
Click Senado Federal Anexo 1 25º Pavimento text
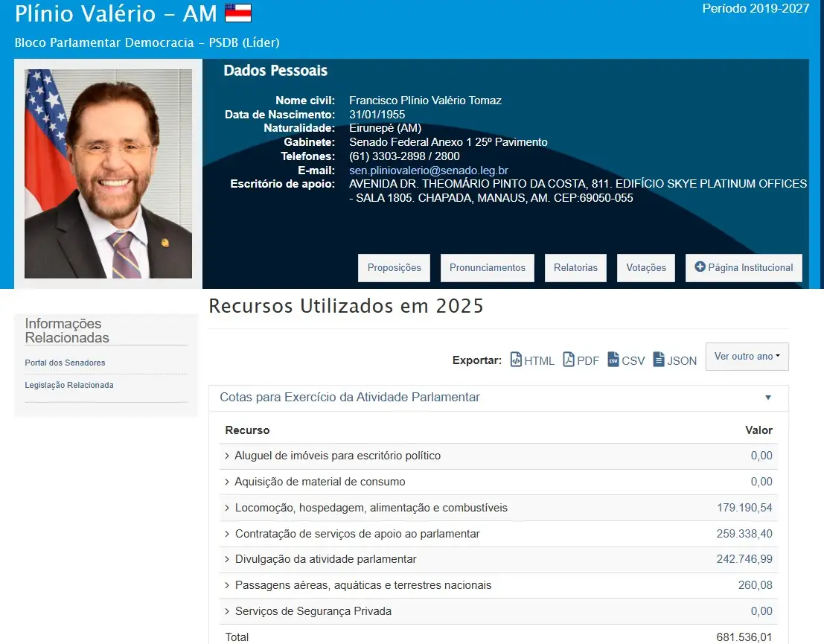pyautogui.click(x=448, y=142)
